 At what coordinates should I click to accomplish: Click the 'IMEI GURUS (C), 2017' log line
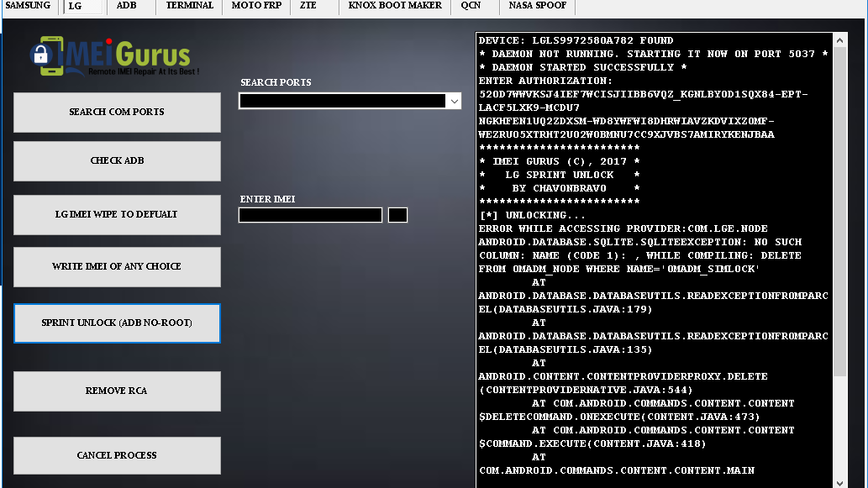pyautogui.click(x=559, y=161)
